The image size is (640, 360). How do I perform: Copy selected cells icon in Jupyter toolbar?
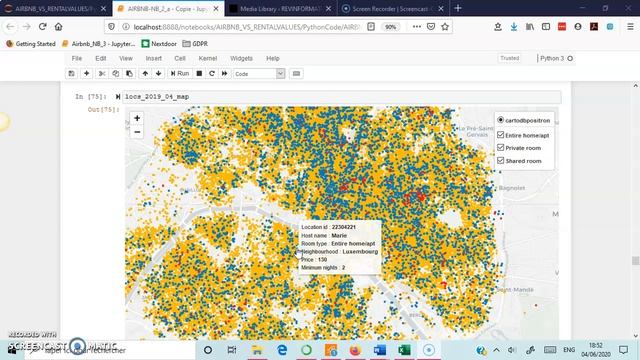tap(116, 73)
